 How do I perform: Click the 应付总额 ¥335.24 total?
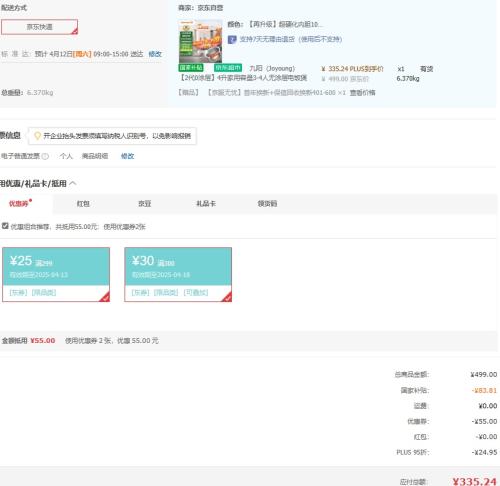pos(474,481)
